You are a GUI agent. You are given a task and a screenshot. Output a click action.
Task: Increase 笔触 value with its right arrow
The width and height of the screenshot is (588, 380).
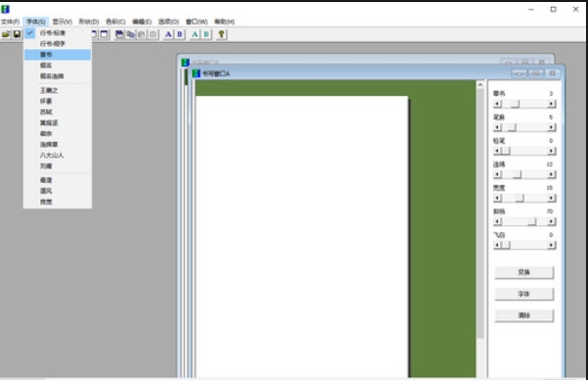coord(551,127)
